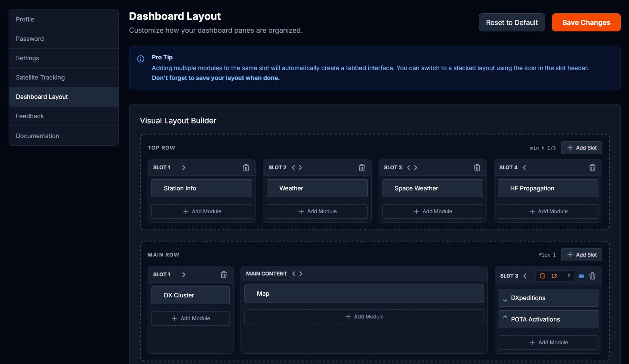Delete Top Row Slot 2 with trash icon
Image resolution: width=629 pixels, height=364 pixels.
362,168
